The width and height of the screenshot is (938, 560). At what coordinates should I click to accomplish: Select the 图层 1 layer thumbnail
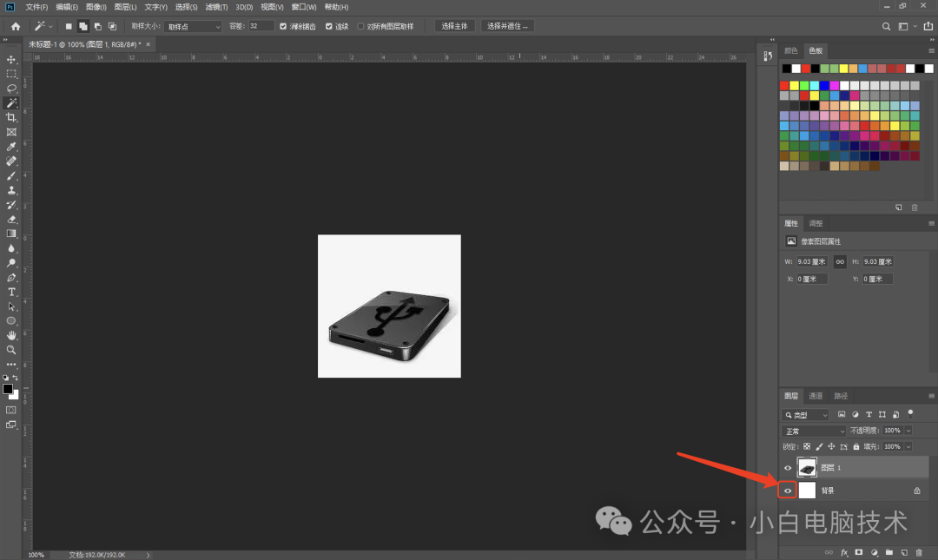coord(807,467)
